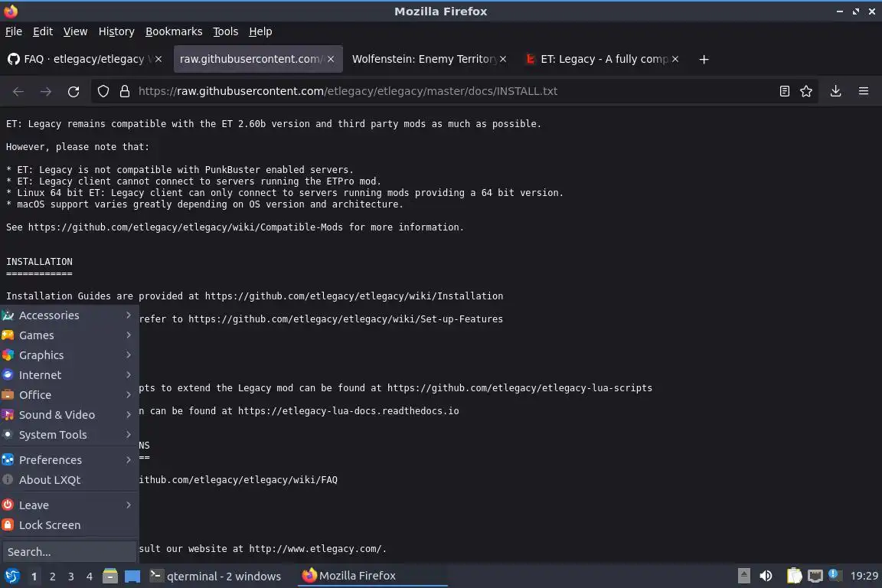Click the wiki/Installation URL text
882x588 pixels.
point(354,296)
